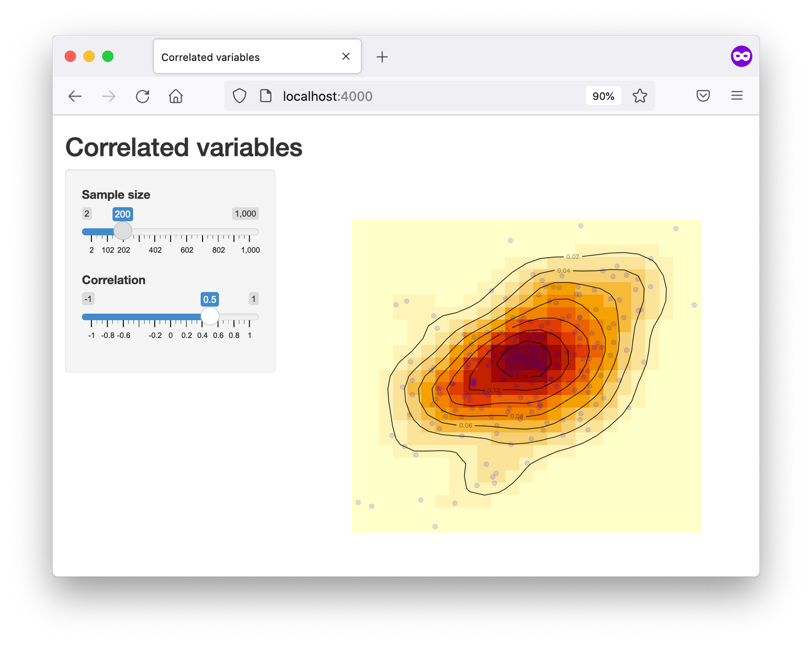Close the Correlated variables tab
812x646 pixels.
346,57
